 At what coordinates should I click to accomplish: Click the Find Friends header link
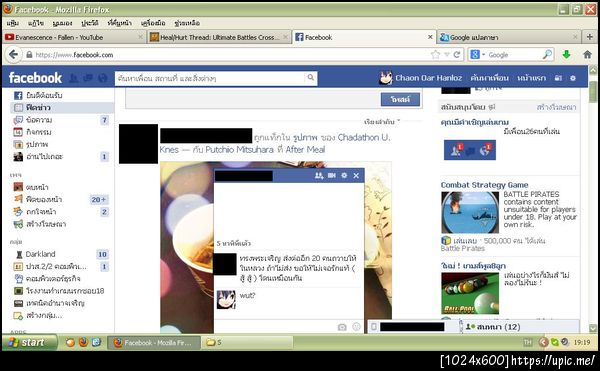point(489,78)
